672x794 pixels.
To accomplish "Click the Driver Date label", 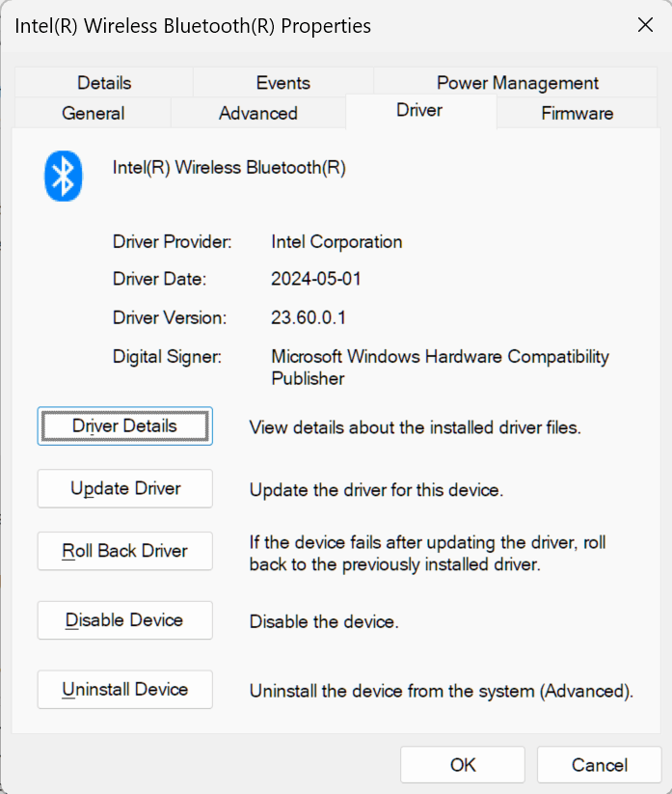I will coord(159,279).
